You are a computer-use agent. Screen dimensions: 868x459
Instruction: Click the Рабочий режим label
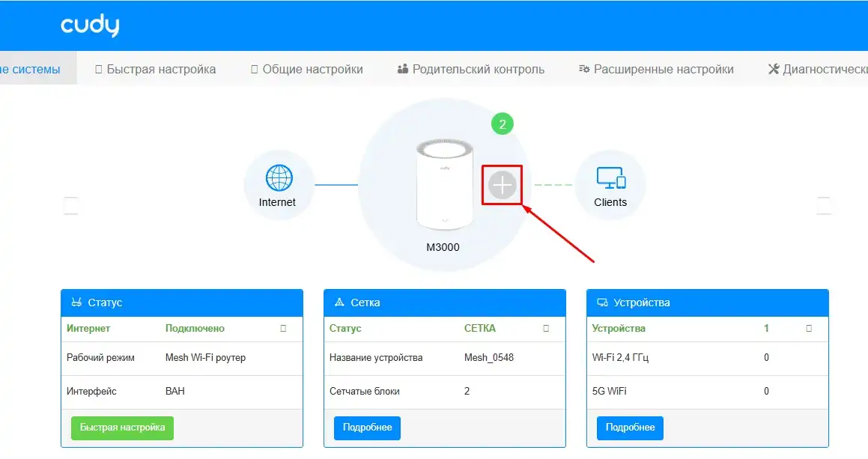tap(100, 358)
